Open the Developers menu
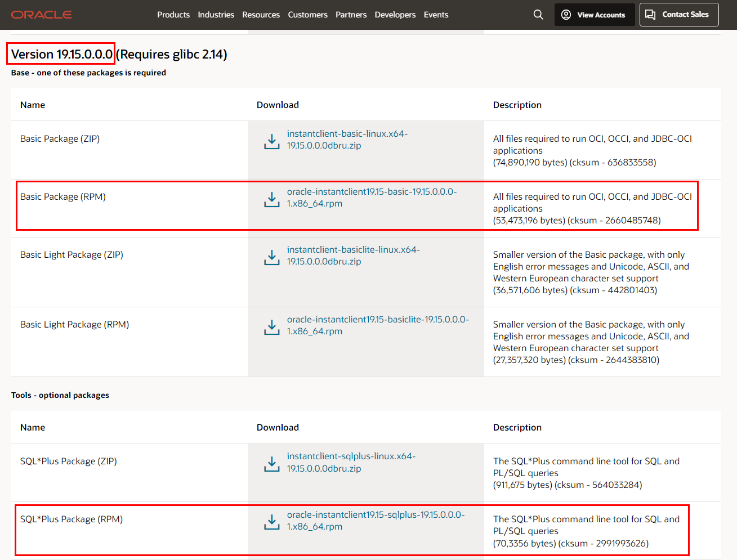 [395, 15]
